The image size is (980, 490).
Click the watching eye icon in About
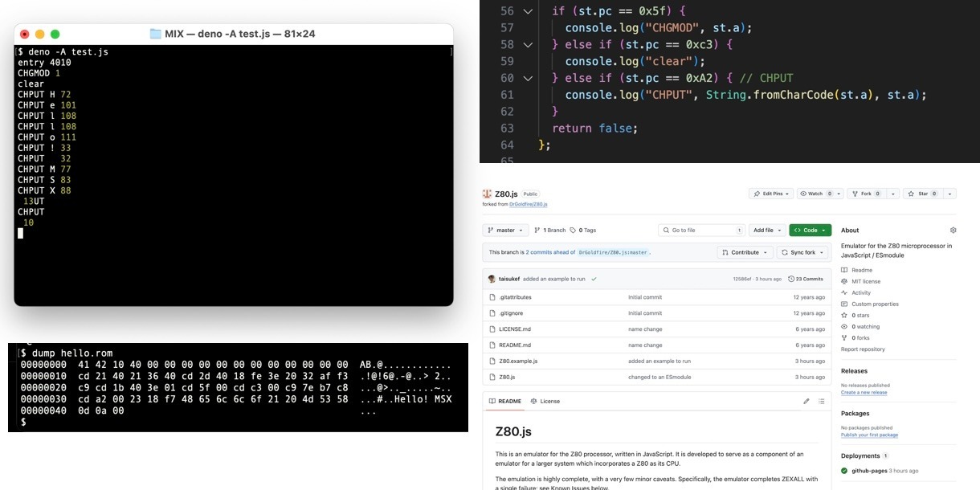(x=844, y=326)
